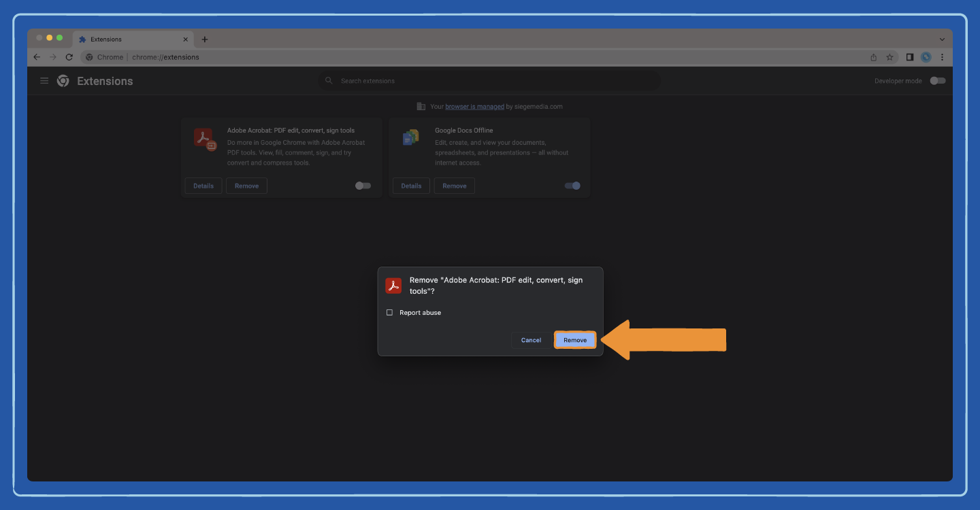Click the Adobe PDF icon in the removal dialog
980x510 pixels.
coord(393,285)
